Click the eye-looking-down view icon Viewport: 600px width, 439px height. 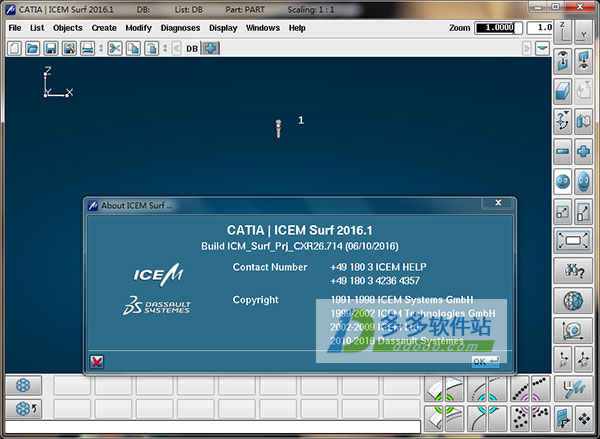click(x=563, y=61)
